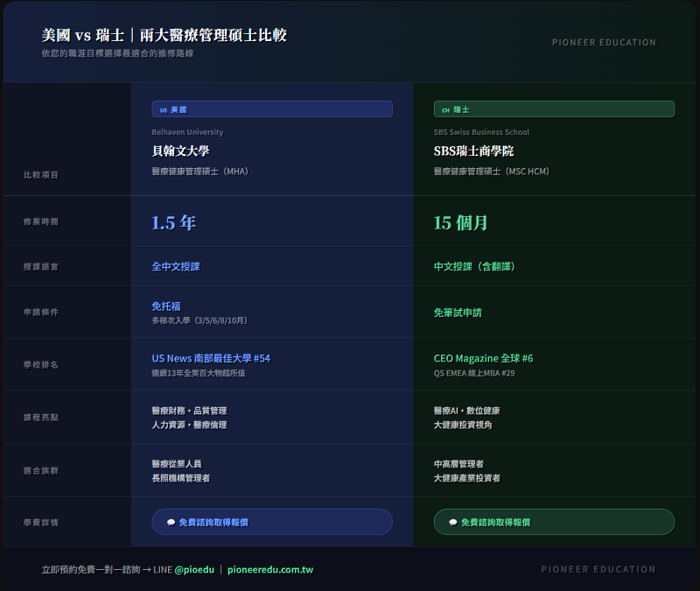Click the speech bubble icon on the Swiss quote button
Image resolution: width=700 pixels, height=591 pixels.
(x=453, y=524)
